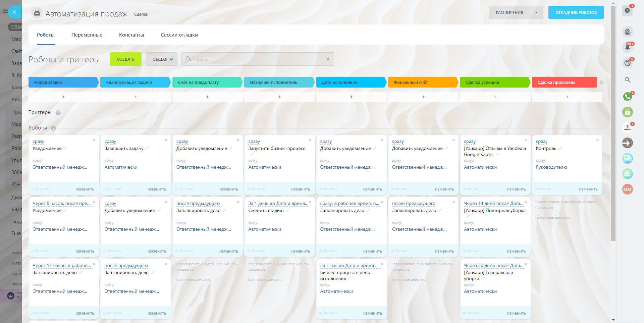The width and height of the screenshot is (644, 323).
Task: Add trigger under Сделка провалена stage
Action: click(567, 97)
